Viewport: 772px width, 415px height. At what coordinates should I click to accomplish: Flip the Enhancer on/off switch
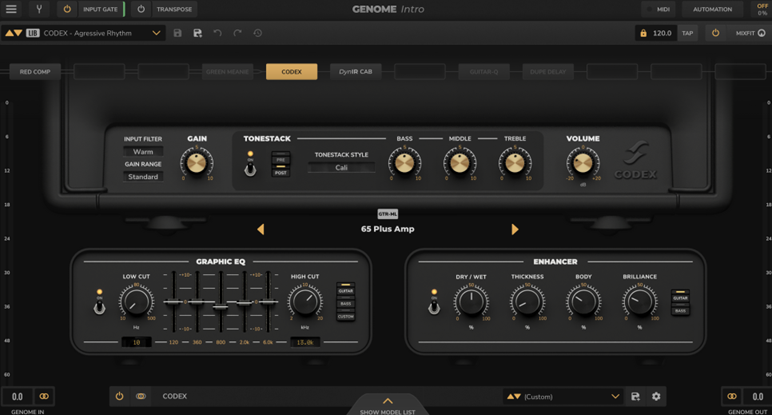pyautogui.click(x=434, y=308)
